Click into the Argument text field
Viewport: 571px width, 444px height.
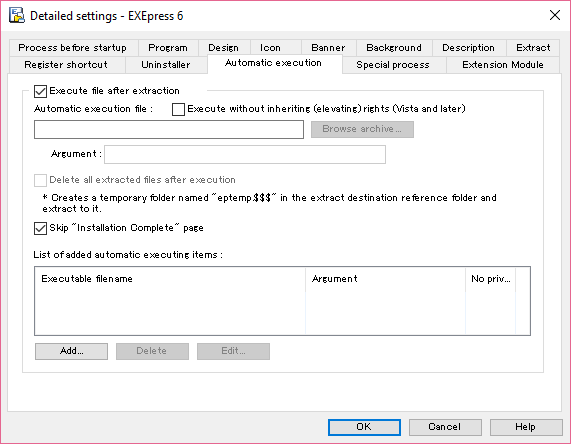tap(245, 154)
